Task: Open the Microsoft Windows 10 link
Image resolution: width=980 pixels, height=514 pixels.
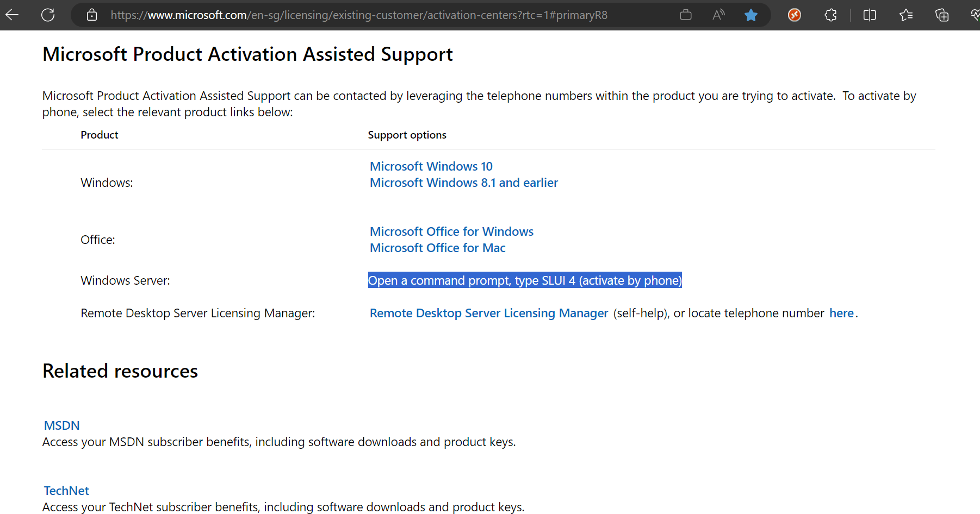Action: click(x=431, y=166)
